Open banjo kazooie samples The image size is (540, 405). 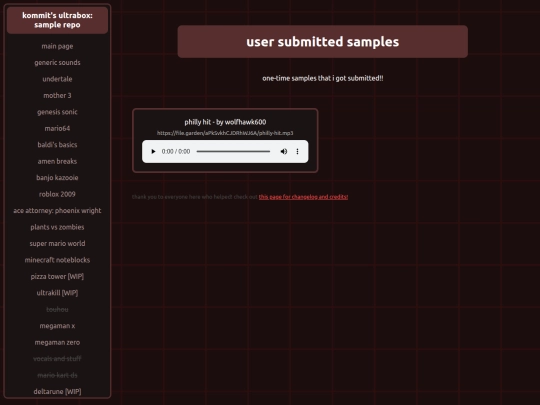[57, 178]
